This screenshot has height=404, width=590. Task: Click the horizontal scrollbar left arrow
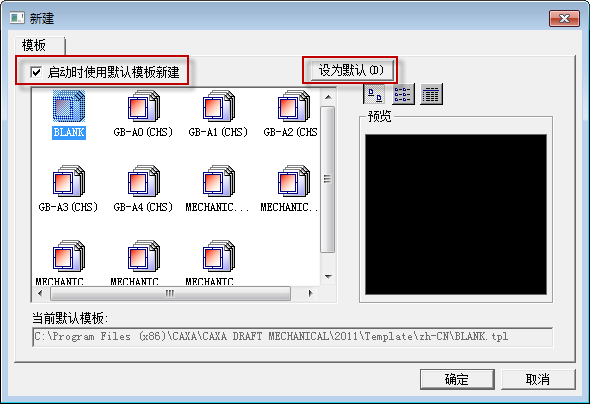click(40, 293)
